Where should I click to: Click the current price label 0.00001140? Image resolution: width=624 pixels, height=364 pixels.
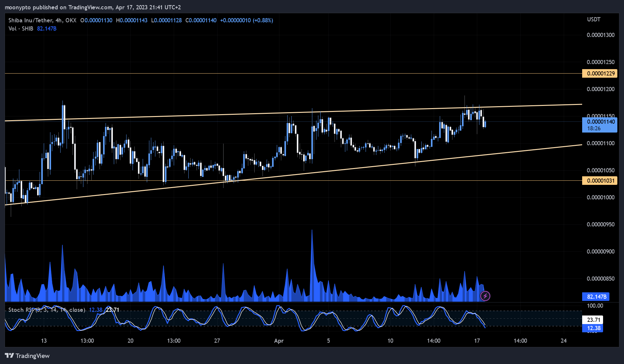point(600,122)
